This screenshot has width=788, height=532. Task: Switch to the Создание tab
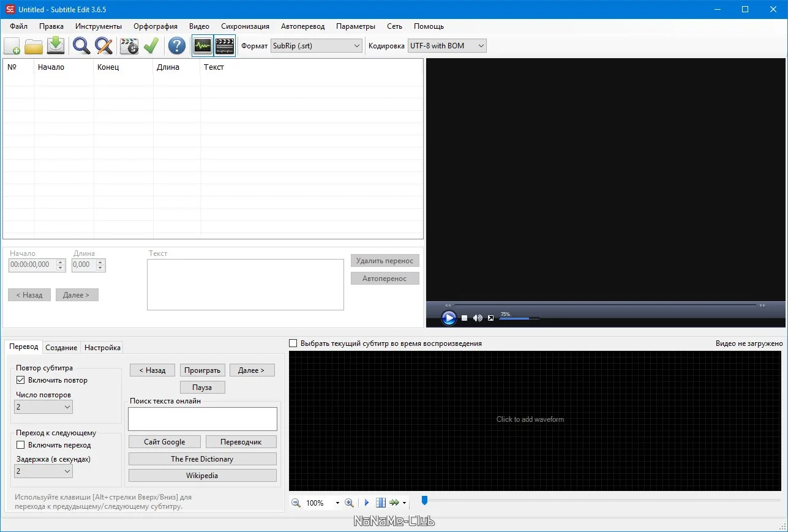click(x=61, y=347)
